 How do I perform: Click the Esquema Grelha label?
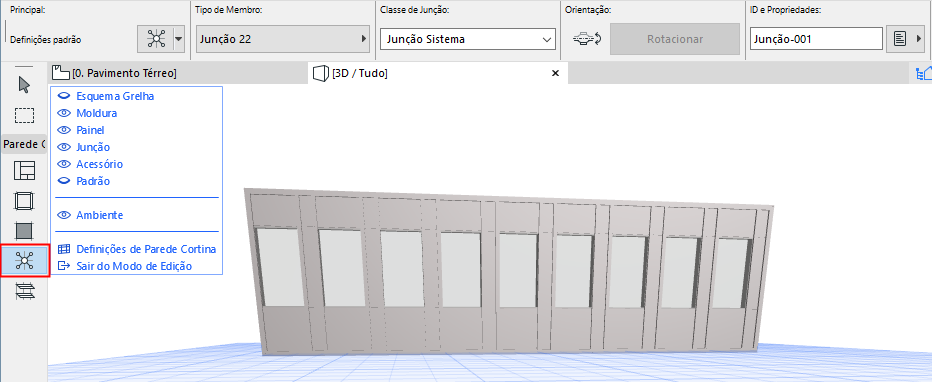(115, 96)
